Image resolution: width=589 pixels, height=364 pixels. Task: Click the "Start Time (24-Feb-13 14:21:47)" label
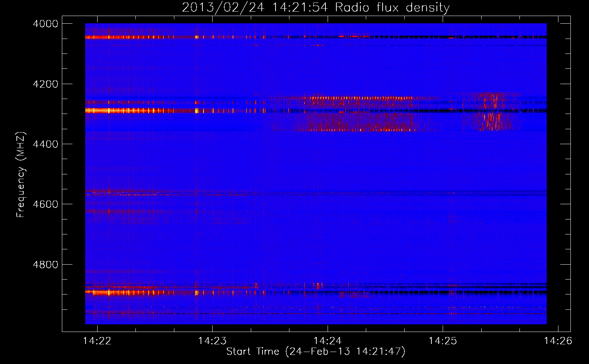coord(316,352)
